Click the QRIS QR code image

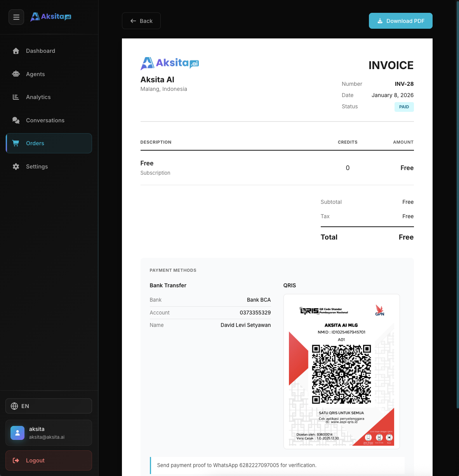click(341, 371)
